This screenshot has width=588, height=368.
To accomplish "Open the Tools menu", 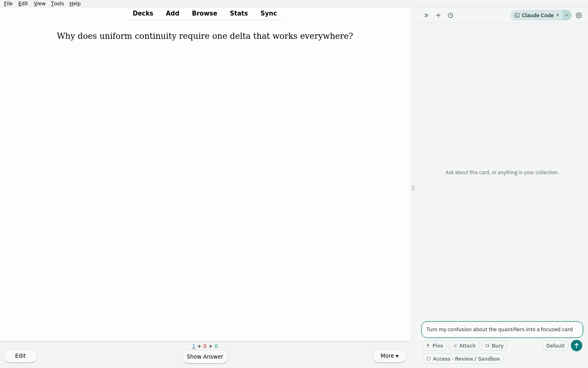I will click(x=57, y=3).
